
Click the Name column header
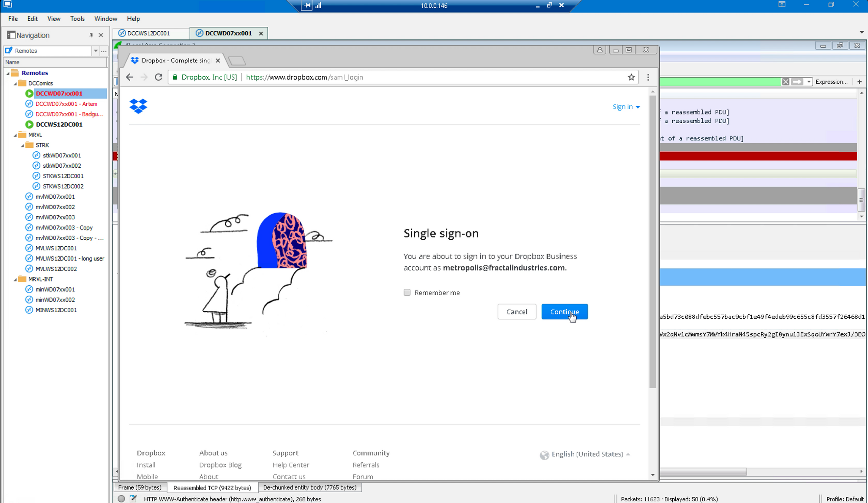click(55, 62)
